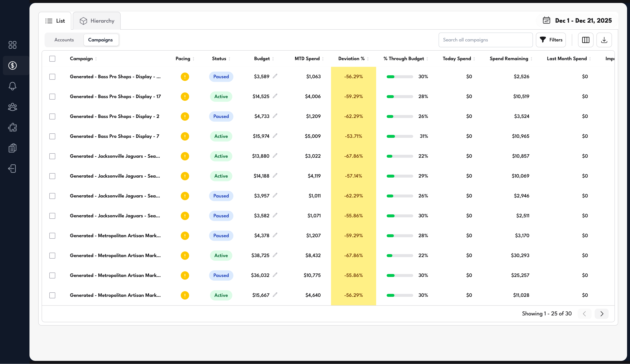Check the first Metropolitan Artisan Market campaign row
630x364 pixels.
click(x=52, y=235)
